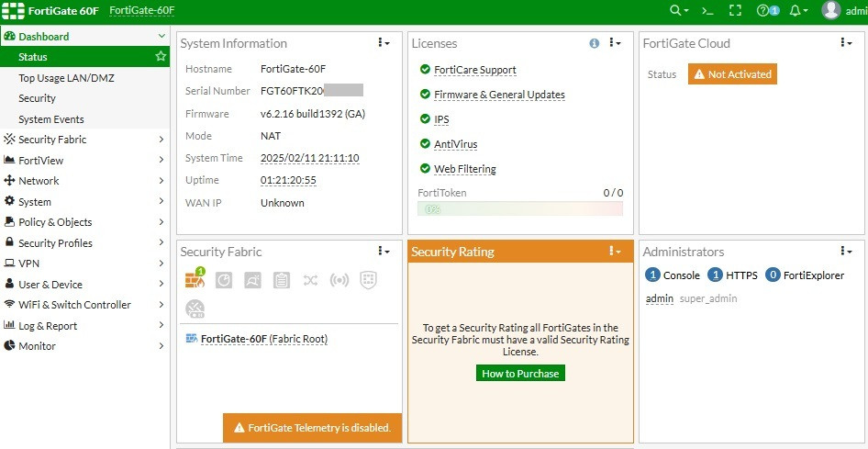Screen dimensions: 868x449
Task: Click the shield-shaped fabric icon
Action: 368,280
